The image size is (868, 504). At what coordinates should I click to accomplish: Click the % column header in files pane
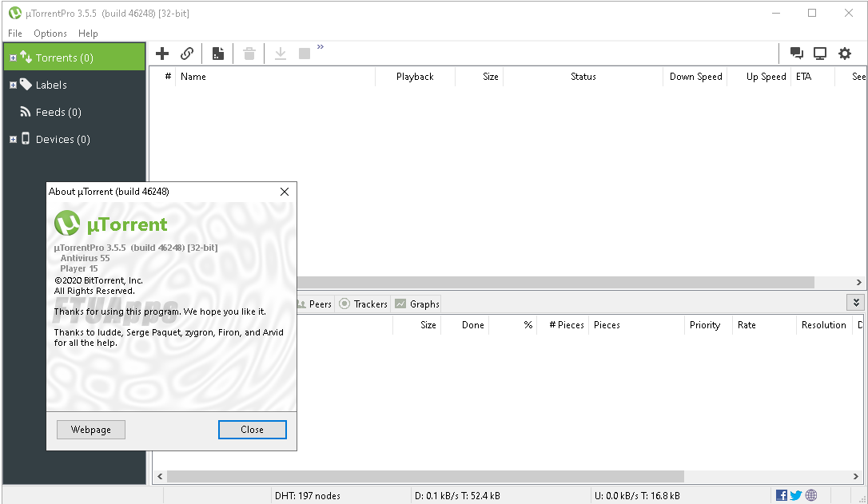point(513,325)
